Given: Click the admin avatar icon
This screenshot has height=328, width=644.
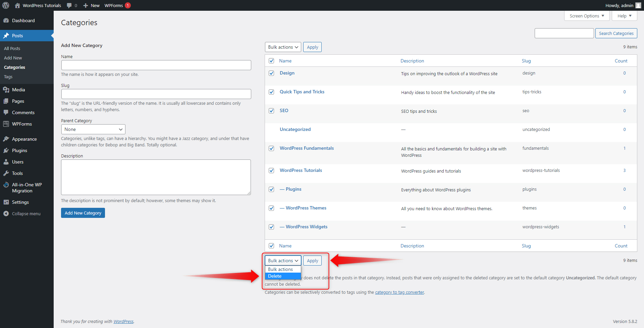Looking at the screenshot, I should 638,5.
